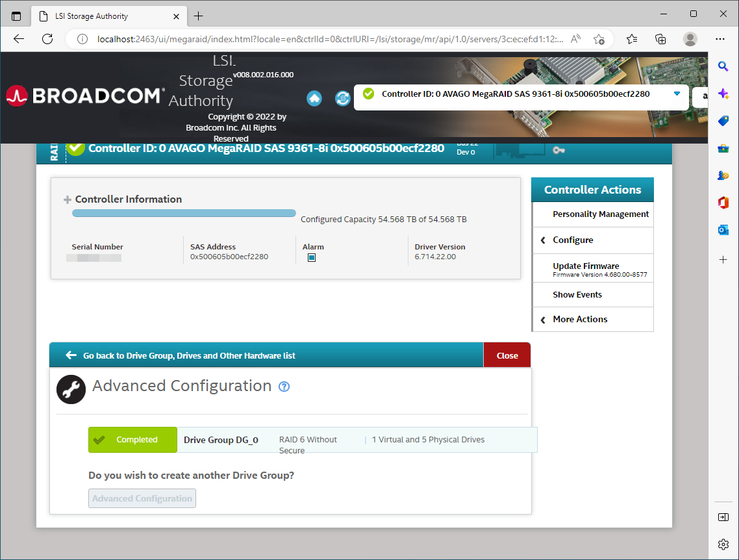This screenshot has height=560, width=739.
Task: Click the 'RAID 6 Without Secure' text
Action: coord(308,445)
